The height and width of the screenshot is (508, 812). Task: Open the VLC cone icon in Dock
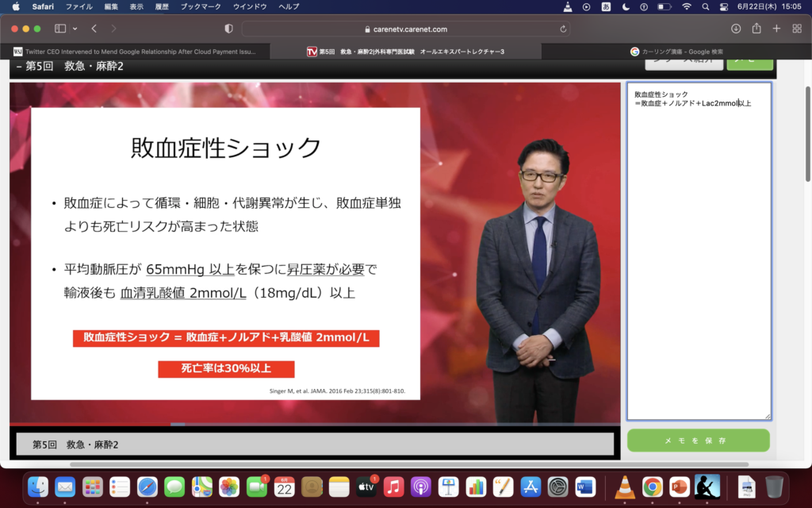pyautogui.click(x=625, y=486)
